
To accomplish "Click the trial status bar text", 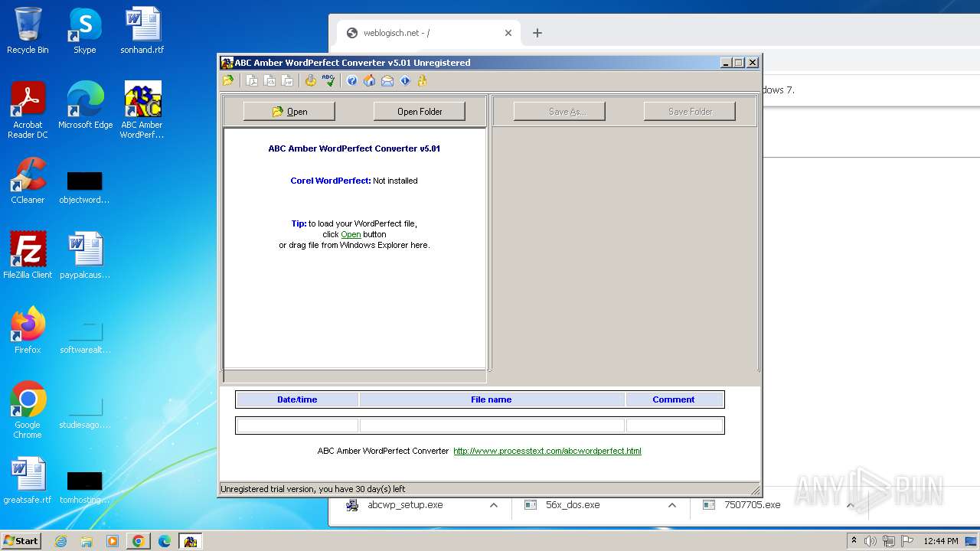I will point(312,489).
